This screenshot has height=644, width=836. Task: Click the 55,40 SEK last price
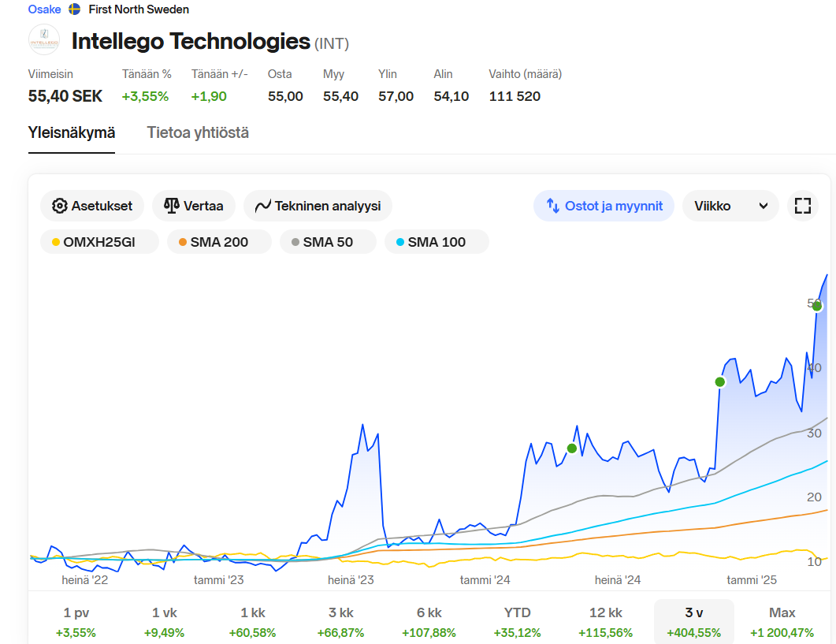(x=65, y=97)
